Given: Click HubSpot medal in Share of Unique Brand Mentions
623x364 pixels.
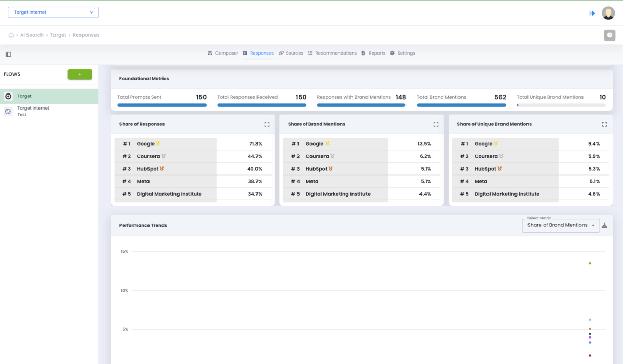Looking at the screenshot, I should click(x=499, y=169).
